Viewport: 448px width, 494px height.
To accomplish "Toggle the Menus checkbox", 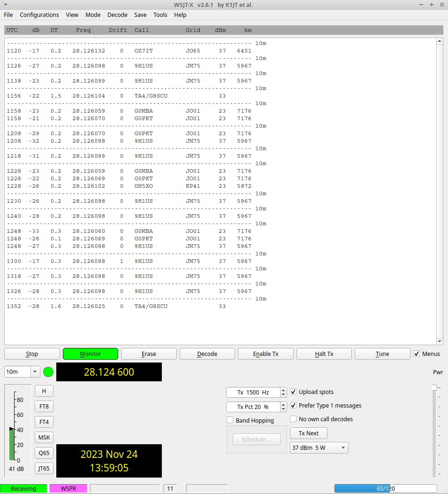I will [x=417, y=354].
